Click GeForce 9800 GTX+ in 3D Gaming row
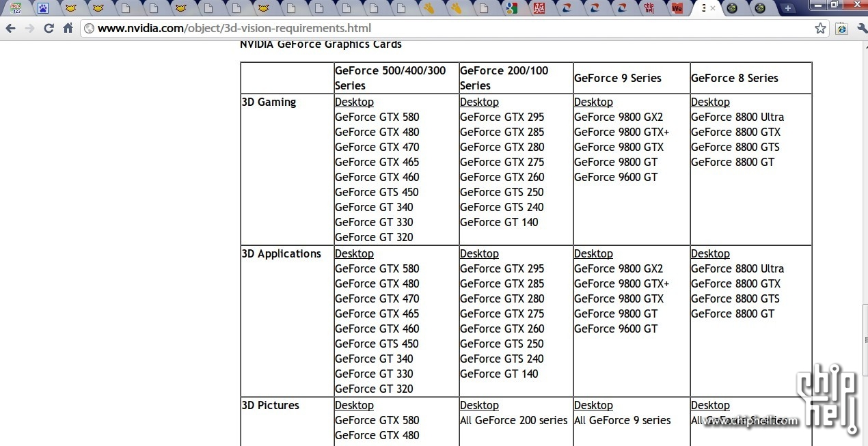 point(622,132)
